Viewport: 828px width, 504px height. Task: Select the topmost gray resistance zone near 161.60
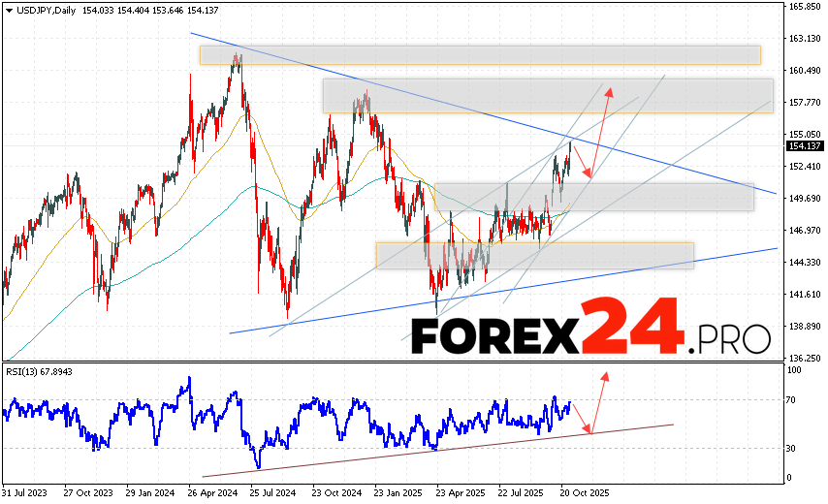479,54
